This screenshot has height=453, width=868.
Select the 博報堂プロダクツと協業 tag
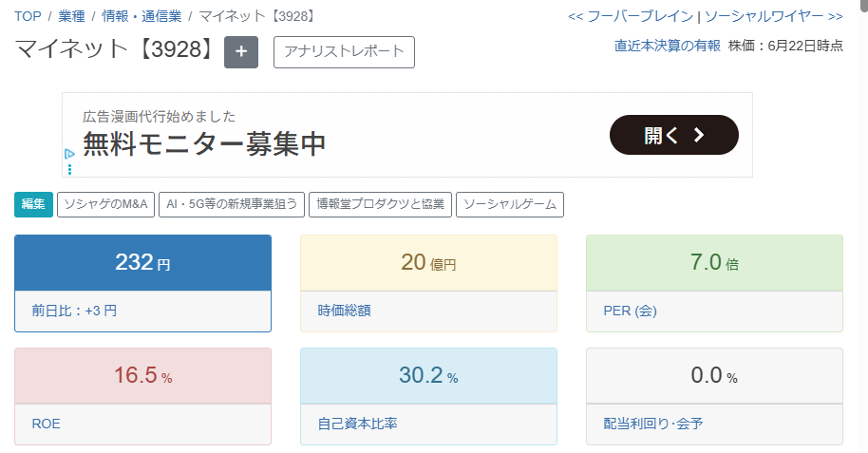point(380,204)
